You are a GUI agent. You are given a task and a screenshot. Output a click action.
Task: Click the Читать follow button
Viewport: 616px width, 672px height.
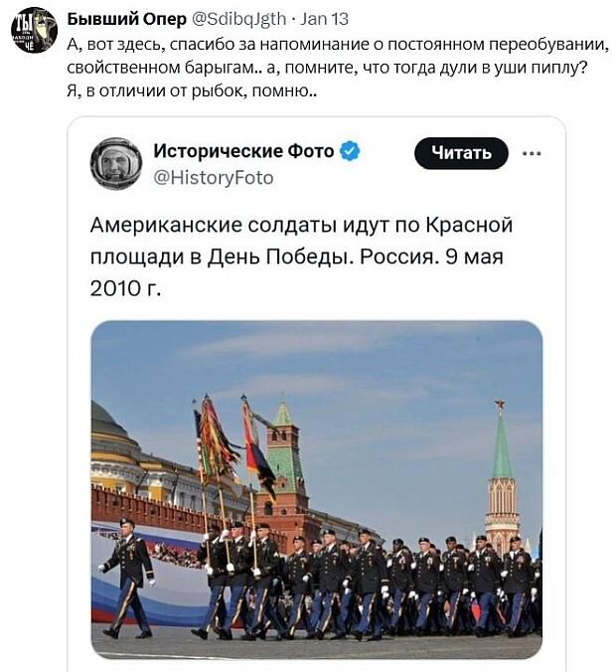coord(461,153)
